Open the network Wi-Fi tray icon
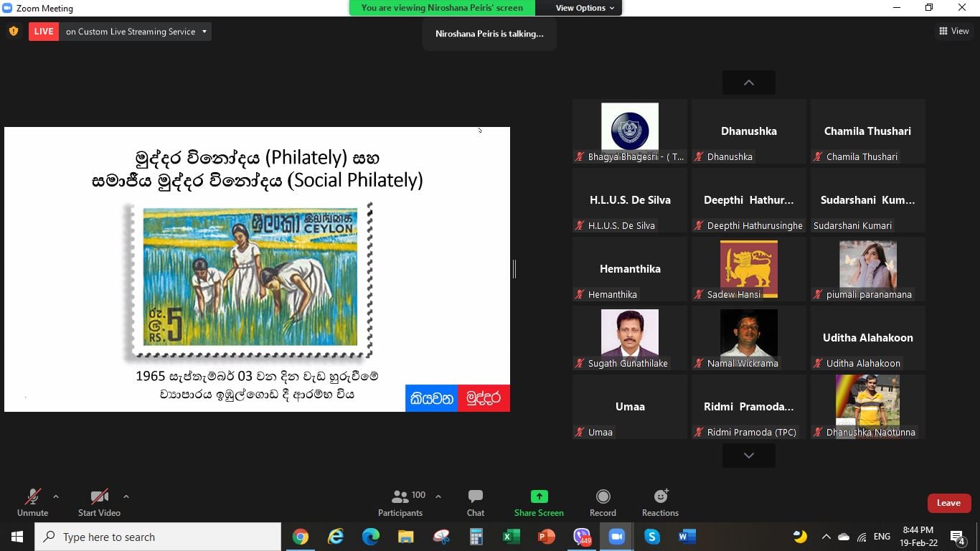980x551 pixels. 862,537
